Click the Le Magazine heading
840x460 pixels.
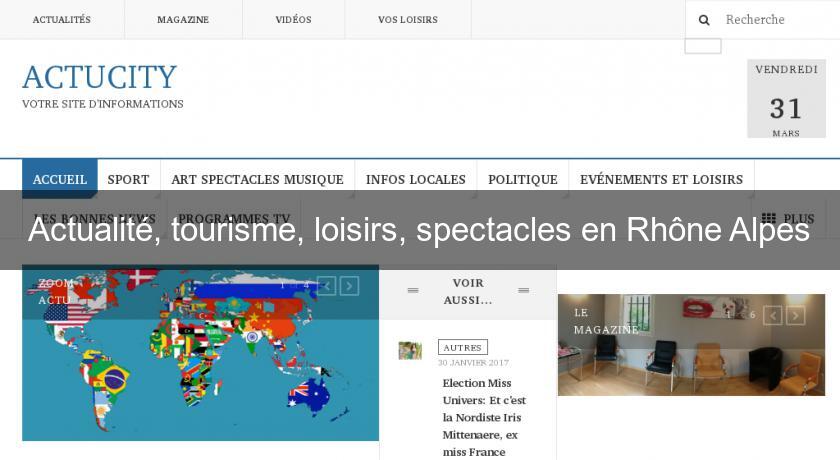tap(606, 321)
